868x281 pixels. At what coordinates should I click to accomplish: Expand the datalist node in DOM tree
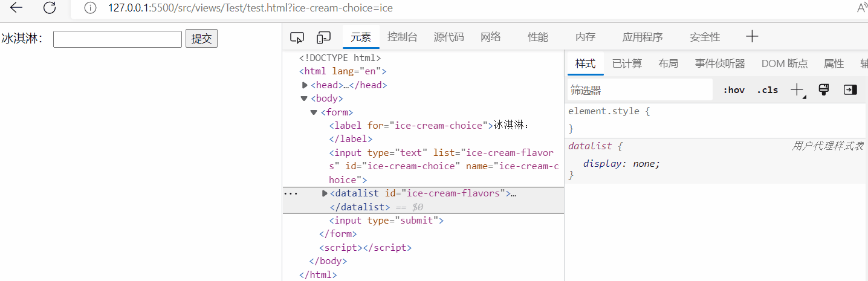click(325, 193)
